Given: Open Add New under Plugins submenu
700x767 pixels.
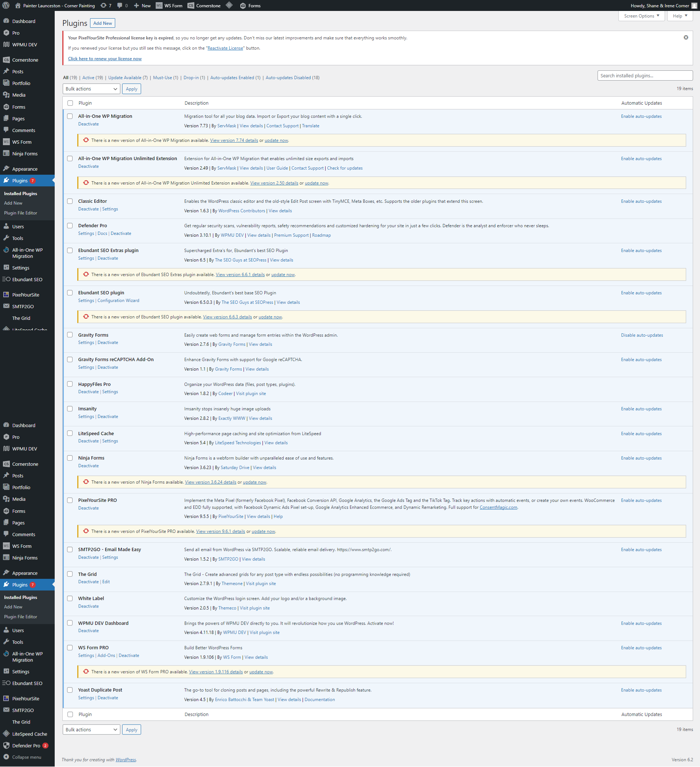Looking at the screenshot, I should (x=13, y=203).
